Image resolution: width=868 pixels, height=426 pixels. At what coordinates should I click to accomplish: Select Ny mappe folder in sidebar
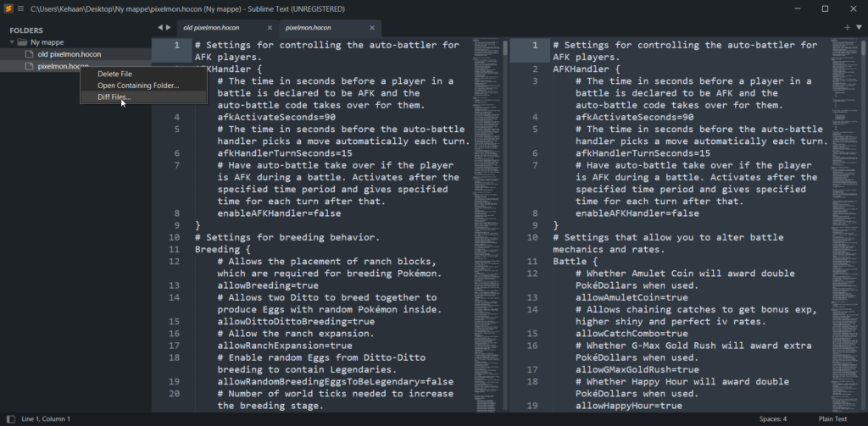[x=47, y=42]
